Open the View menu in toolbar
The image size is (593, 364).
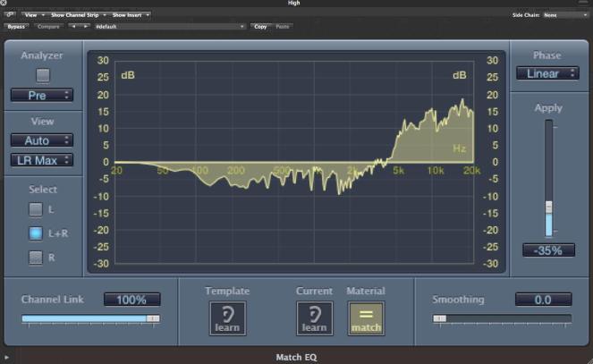[x=33, y=15]
